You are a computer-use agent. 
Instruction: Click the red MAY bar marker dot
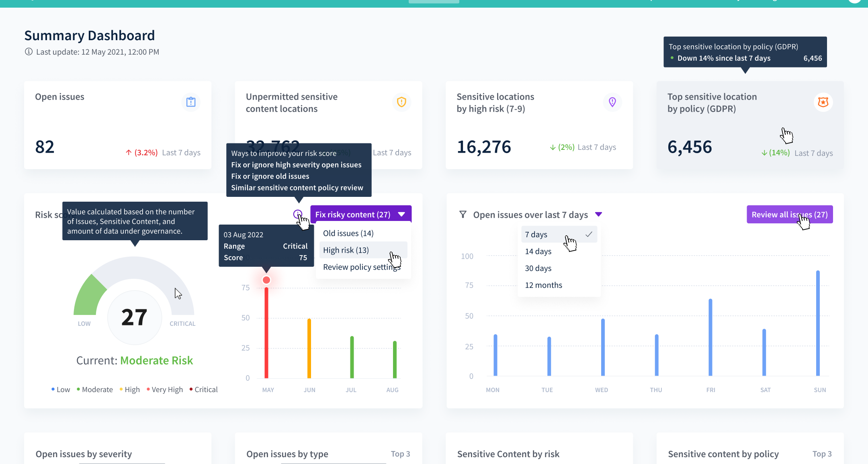click(x=266, y=280)
